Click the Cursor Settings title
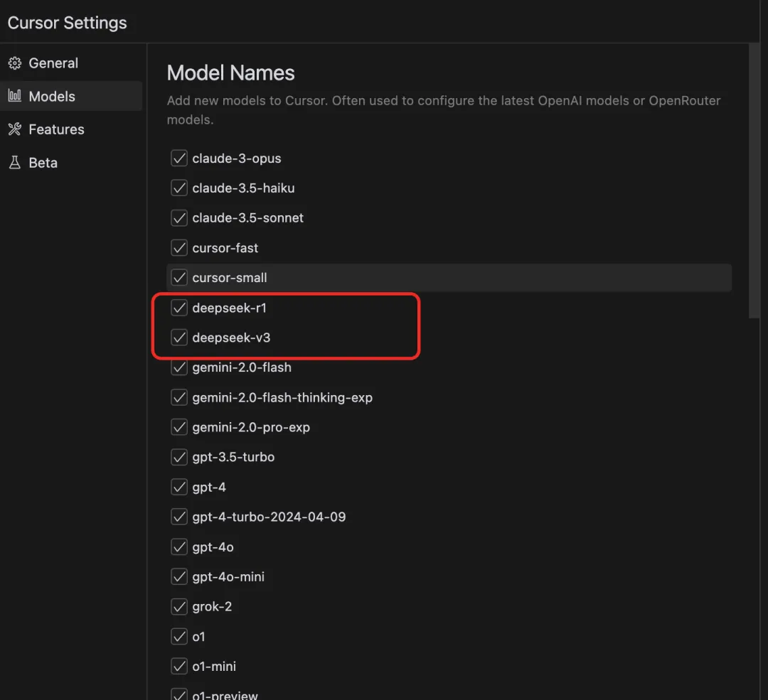 [67, 23]
